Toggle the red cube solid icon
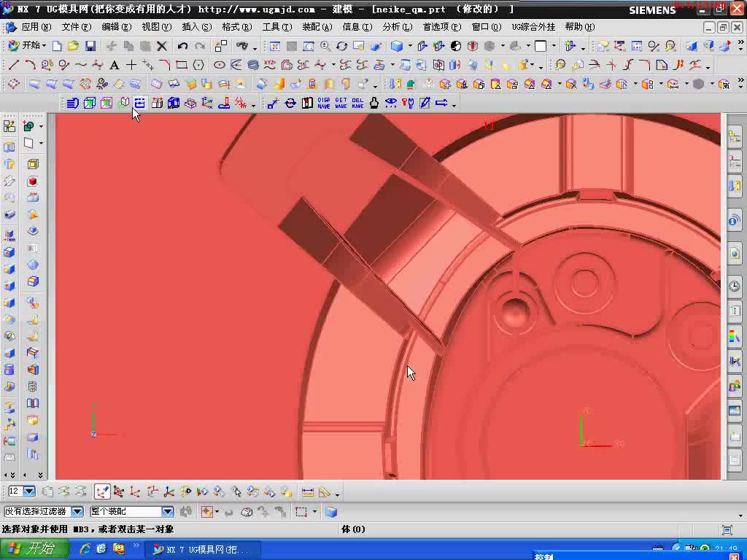The width and height of the screenshot is (747, 560). (x=32, y=182)
